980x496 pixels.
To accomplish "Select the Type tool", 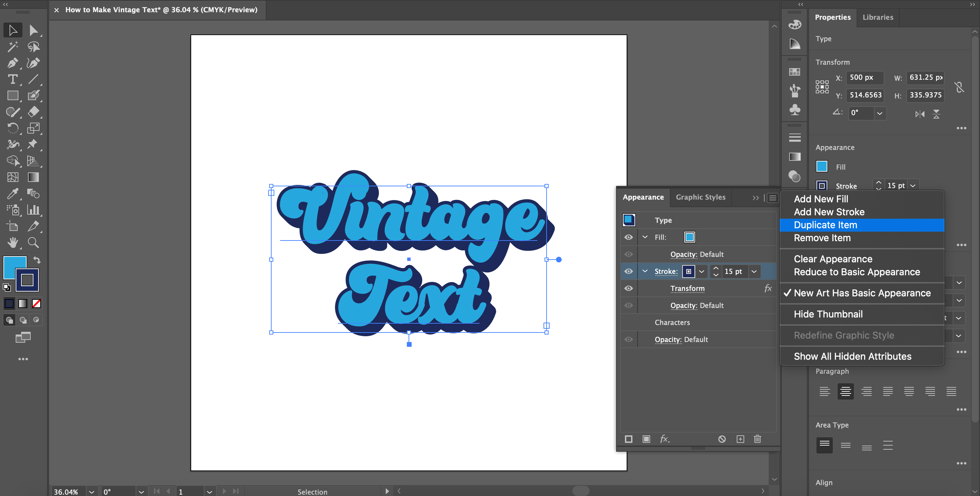I will 13,79.
